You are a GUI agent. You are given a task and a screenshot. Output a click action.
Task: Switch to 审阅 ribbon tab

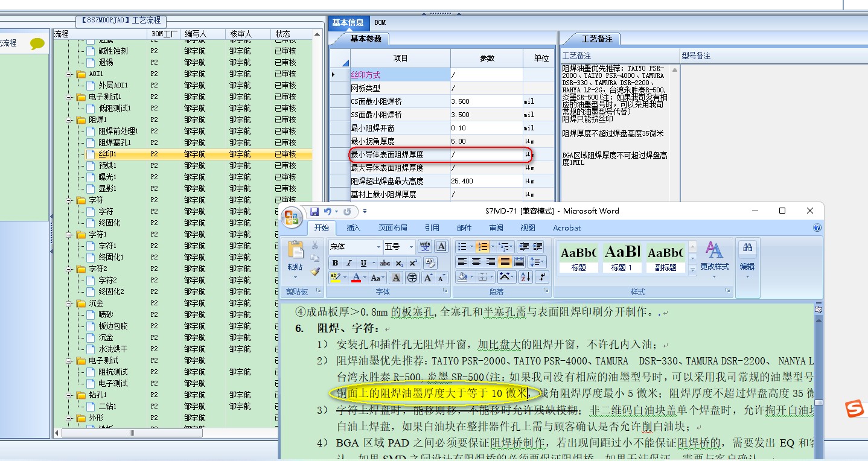(496, 227)
